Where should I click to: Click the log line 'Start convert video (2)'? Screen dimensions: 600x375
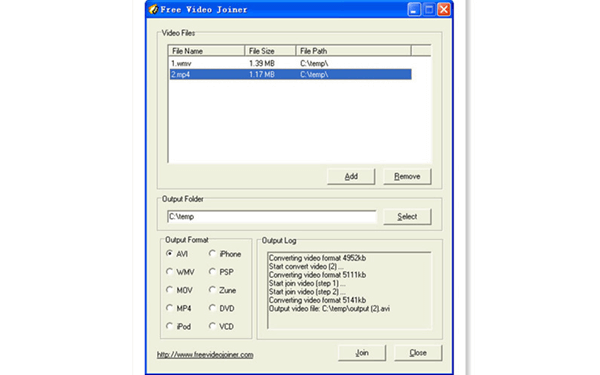pos(306,266)
